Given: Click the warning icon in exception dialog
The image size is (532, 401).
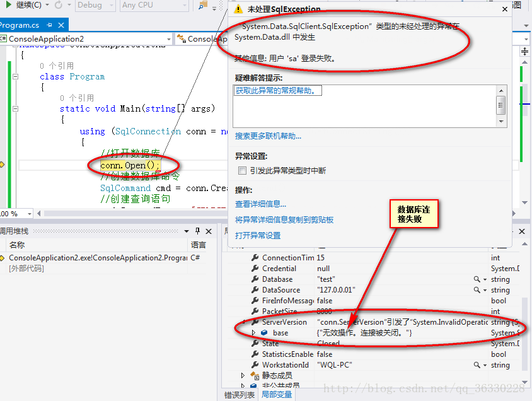Looking at the screenshot, I should click(238, 9).
